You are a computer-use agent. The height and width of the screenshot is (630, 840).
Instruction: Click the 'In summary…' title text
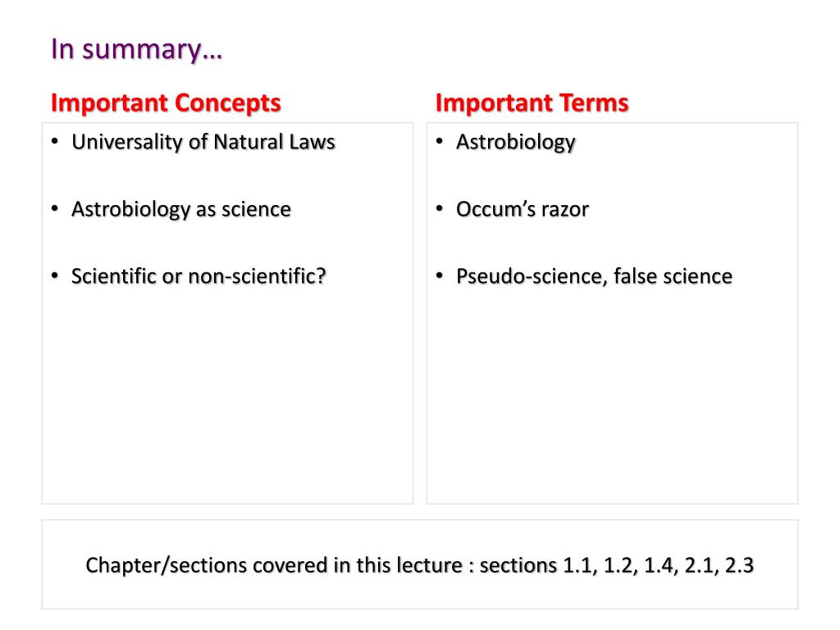click(136, 49)
